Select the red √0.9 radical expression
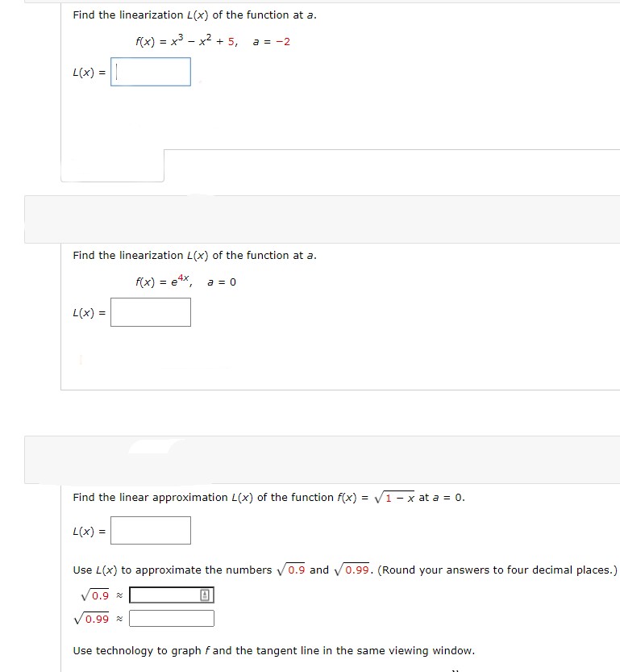This screenshot has width=620, height=672. click(97, 595)
